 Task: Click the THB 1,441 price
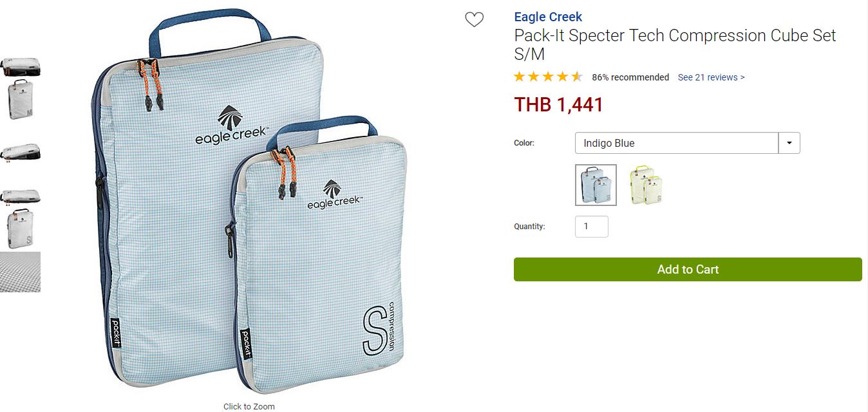coord(558,104)
